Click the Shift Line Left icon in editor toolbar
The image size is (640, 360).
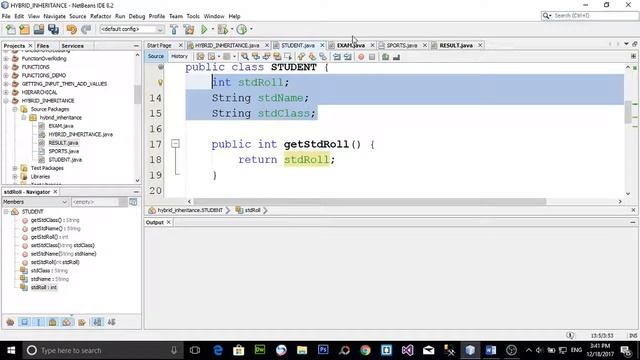coord(337,57)
